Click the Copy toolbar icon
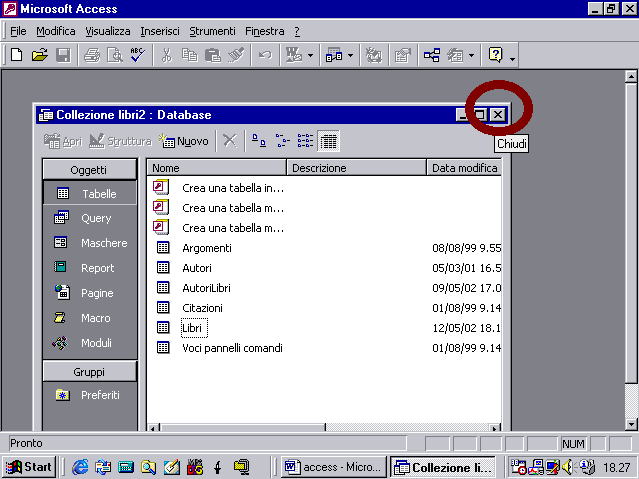This screenshot has width=639, height=479. 189,55
